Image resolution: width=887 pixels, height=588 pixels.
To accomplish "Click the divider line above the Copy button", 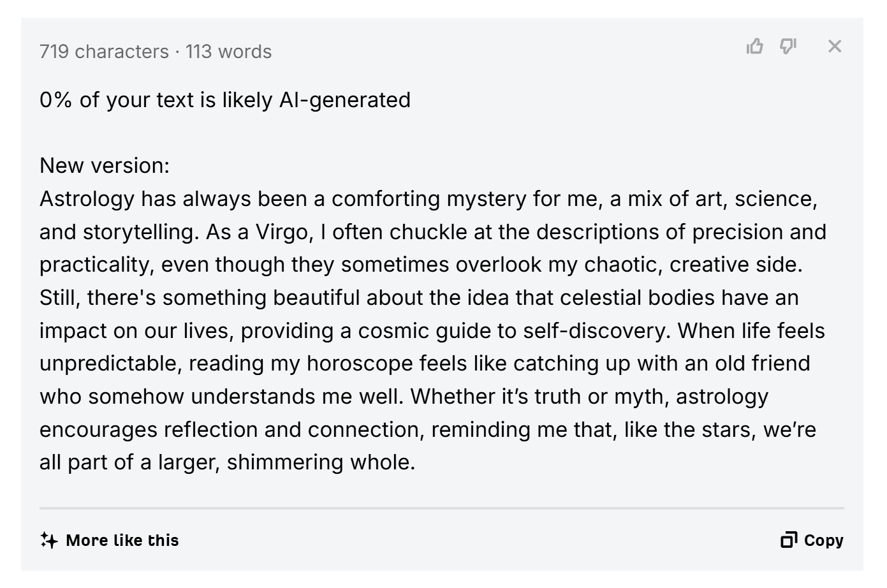I will click(441, 508).
